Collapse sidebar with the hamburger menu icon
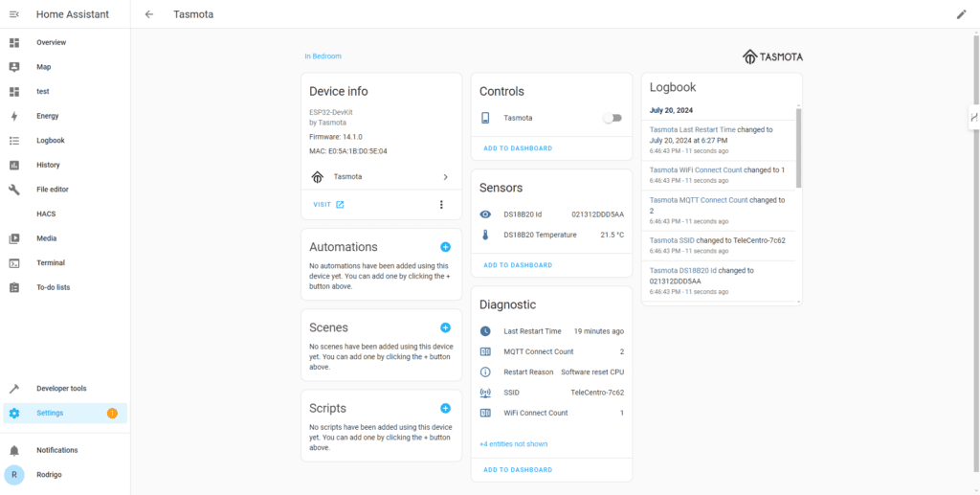Viewport: 980px width, 495px height. (14, 14)
